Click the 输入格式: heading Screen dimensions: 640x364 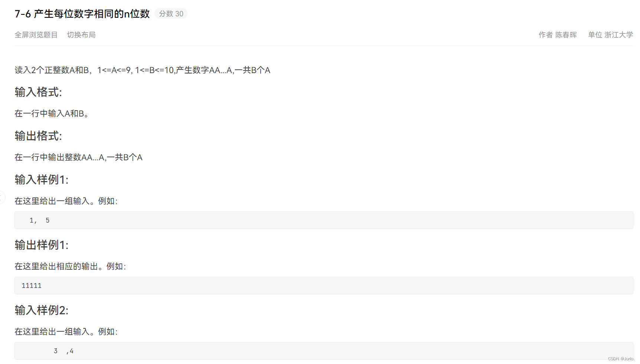tap(38, 92)
